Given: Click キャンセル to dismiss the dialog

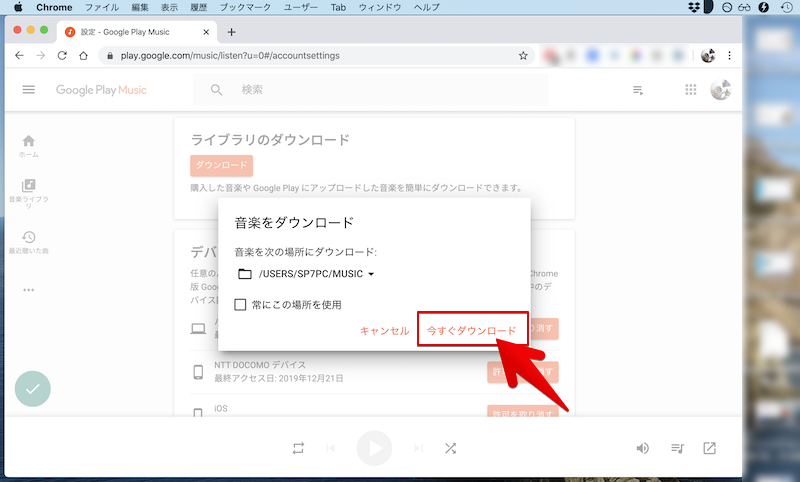Looking at the screenshot, I should 384,330.
